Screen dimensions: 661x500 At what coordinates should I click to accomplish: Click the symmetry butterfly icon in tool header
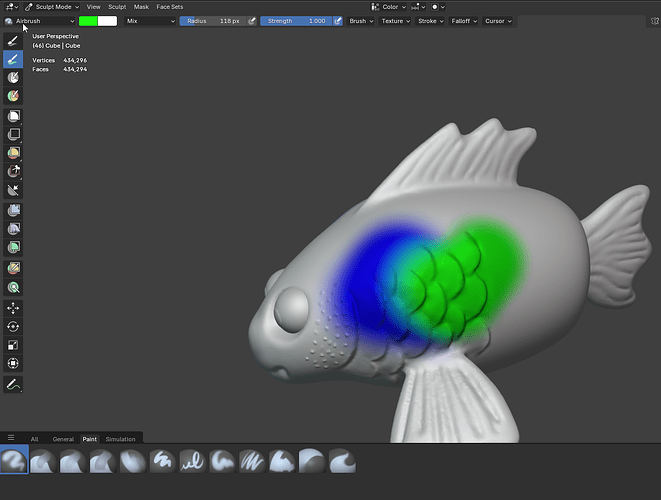(x=654, y=21)
